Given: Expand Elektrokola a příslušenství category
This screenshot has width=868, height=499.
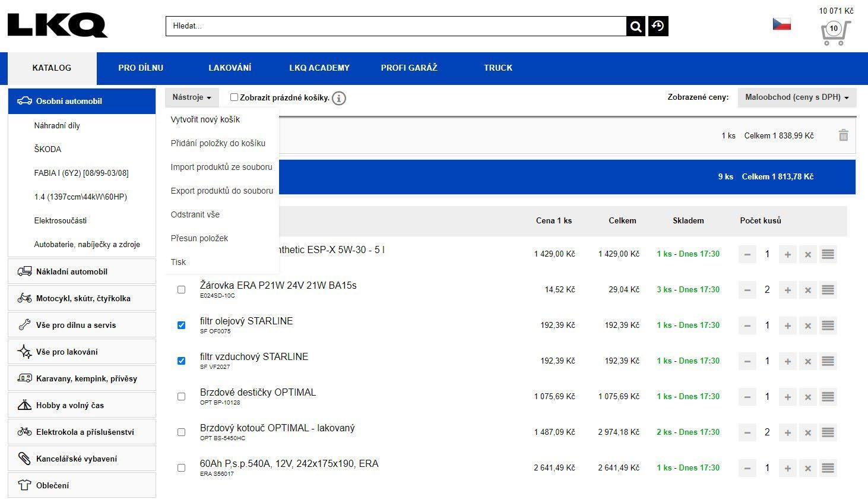Looking at the screenshot, I should coord(82,432).
